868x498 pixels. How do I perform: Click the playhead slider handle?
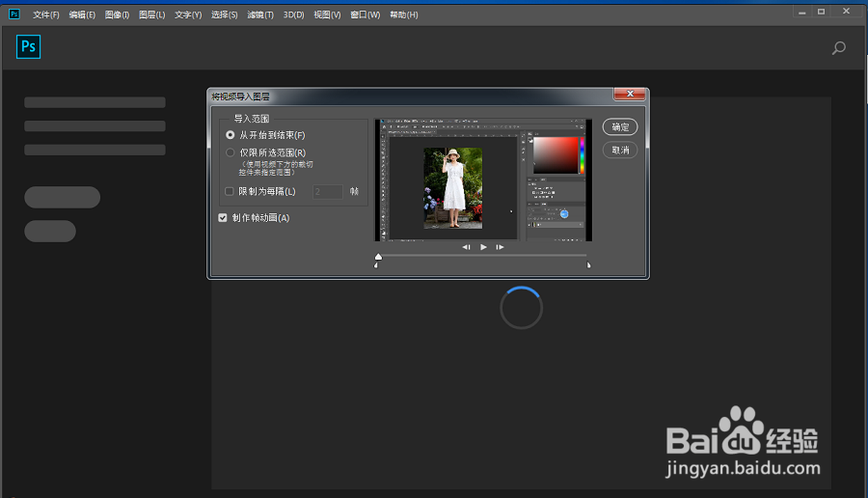point(378,257)
